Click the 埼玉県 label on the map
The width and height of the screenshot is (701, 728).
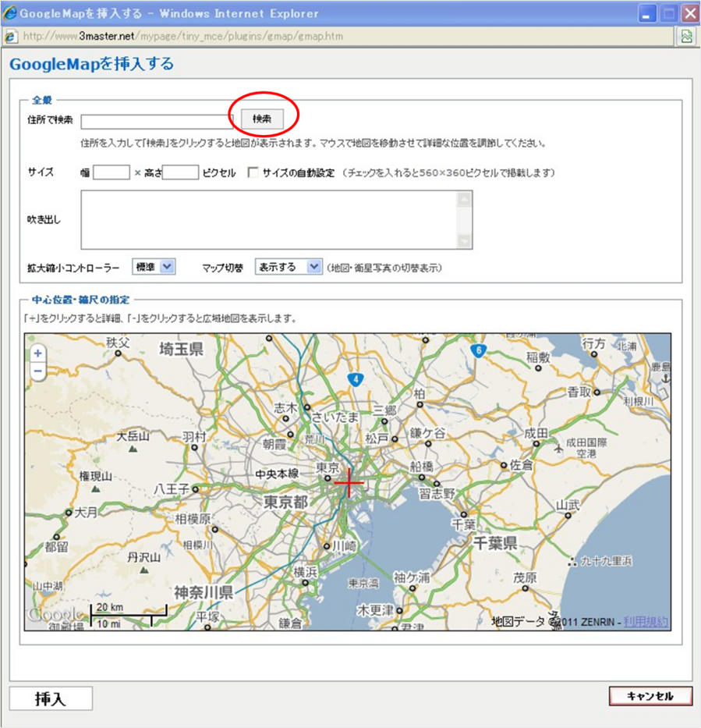pos(182,349)
